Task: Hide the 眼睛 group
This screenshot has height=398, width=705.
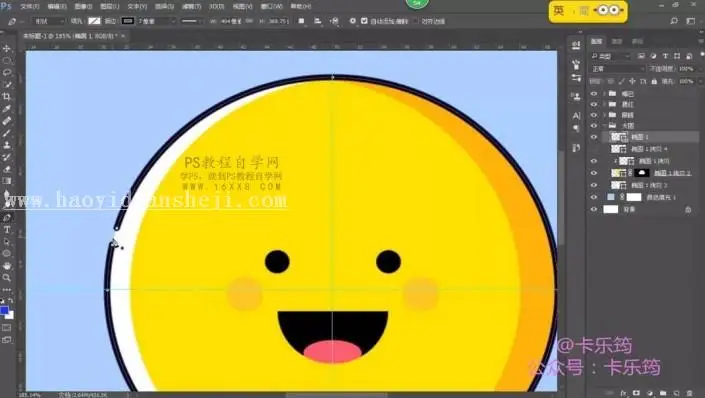Action: pos(594,115)
